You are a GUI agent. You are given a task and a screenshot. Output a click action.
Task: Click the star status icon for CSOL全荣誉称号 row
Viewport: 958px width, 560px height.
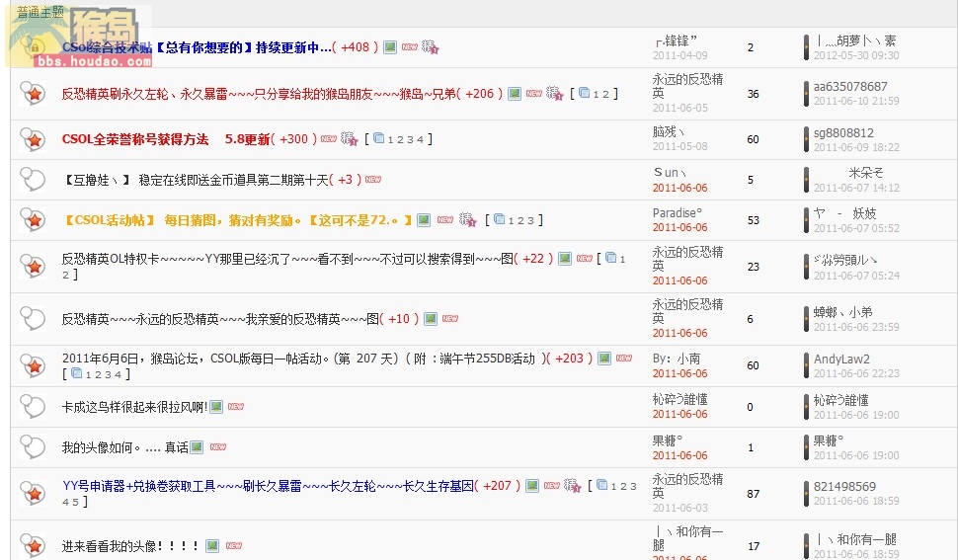click(33, 139)
